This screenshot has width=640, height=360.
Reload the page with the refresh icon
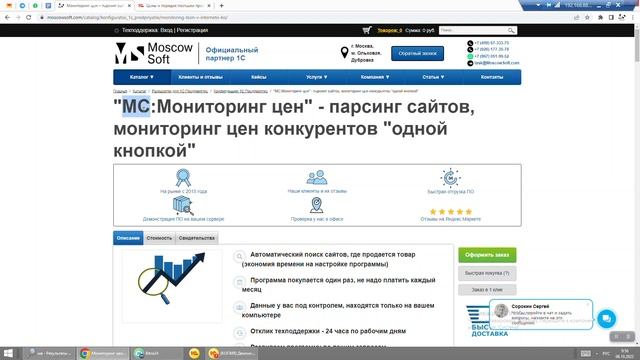pyautogui.click(x=29, y=18)
